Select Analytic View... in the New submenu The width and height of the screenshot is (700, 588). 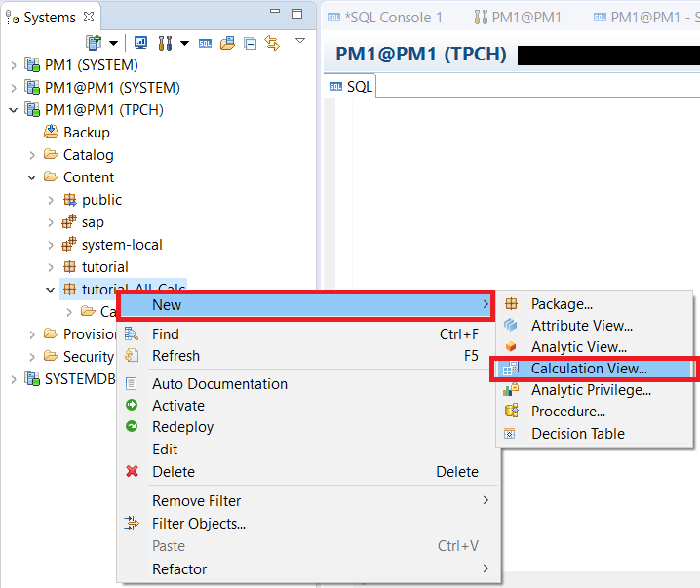(595, 347)
